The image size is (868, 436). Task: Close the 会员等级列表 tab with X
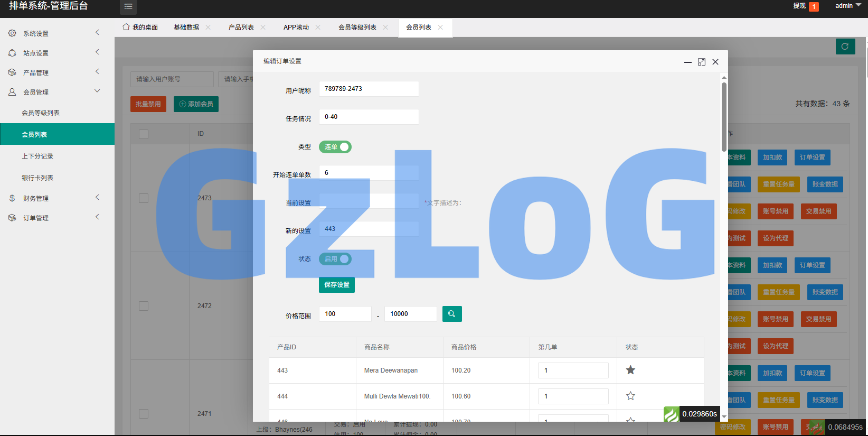(x=385, y=27)
